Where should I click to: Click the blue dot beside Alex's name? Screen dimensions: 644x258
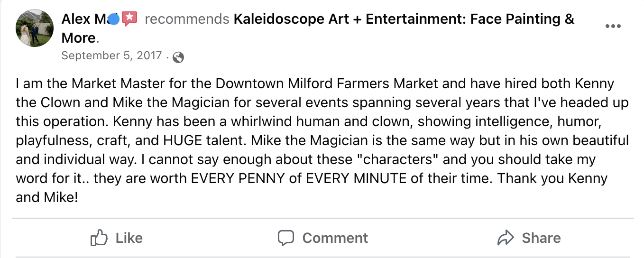[x=114, y=19]
